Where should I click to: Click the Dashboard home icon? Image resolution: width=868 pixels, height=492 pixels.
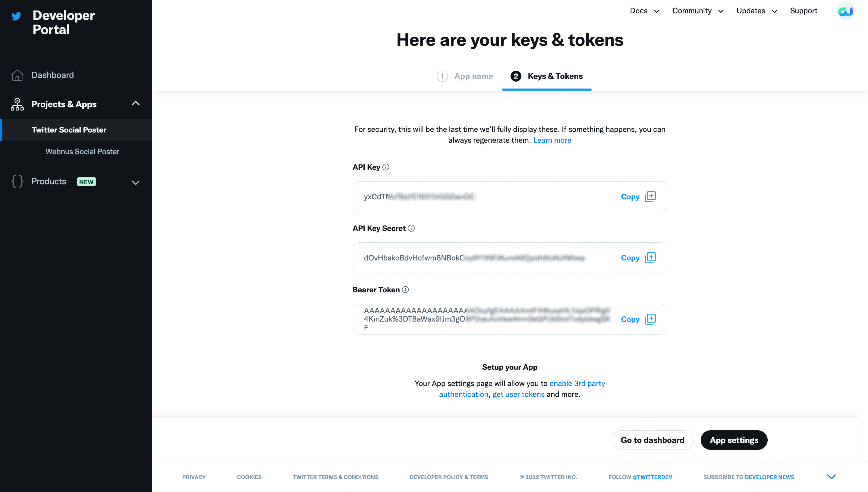pyautogui.click(x=17, y=75)
